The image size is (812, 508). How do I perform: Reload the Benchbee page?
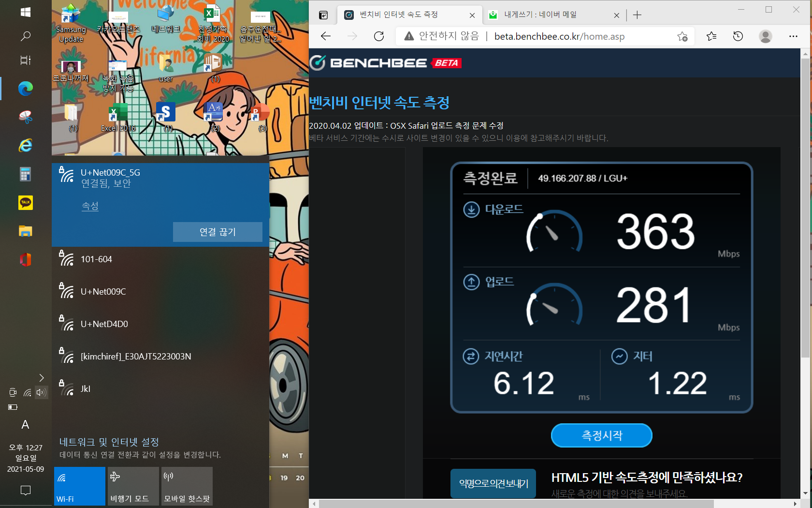point(379,36)
